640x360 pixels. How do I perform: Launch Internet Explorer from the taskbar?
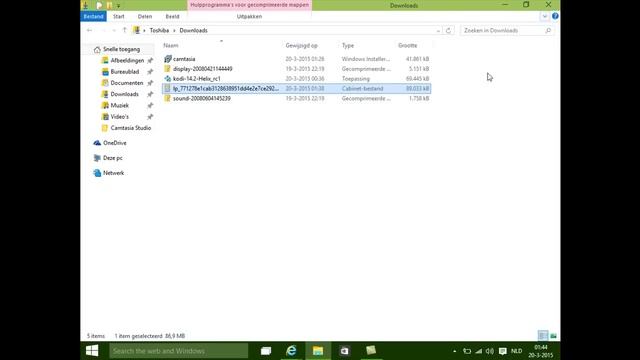(x=291, y=351)
